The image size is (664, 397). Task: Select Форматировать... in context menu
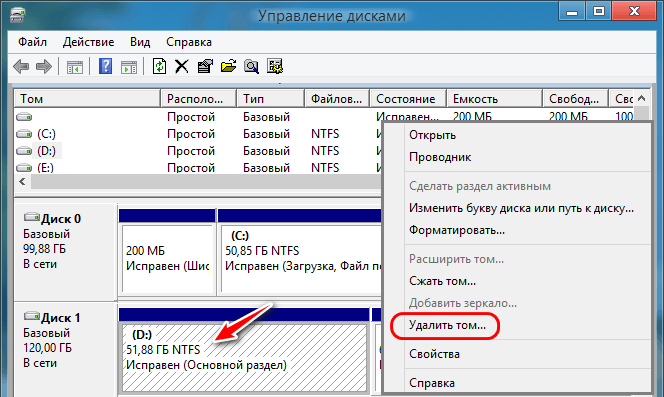pyautogui.click(x=457, y=230)
